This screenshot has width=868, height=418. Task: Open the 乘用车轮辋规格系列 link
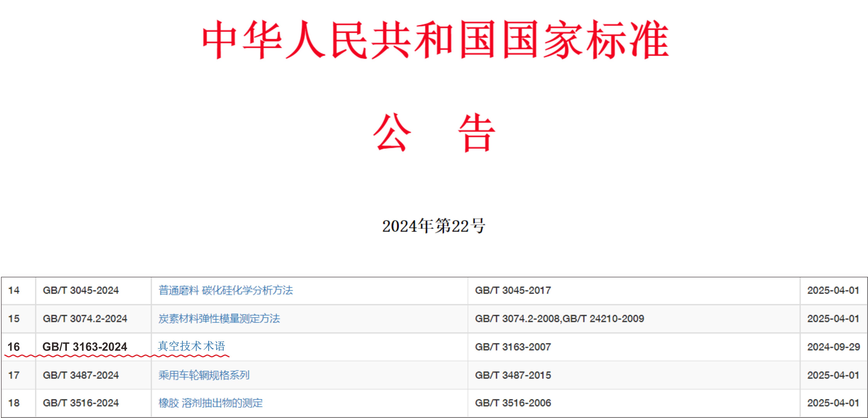pyautogui.click(x=204, y=375)
